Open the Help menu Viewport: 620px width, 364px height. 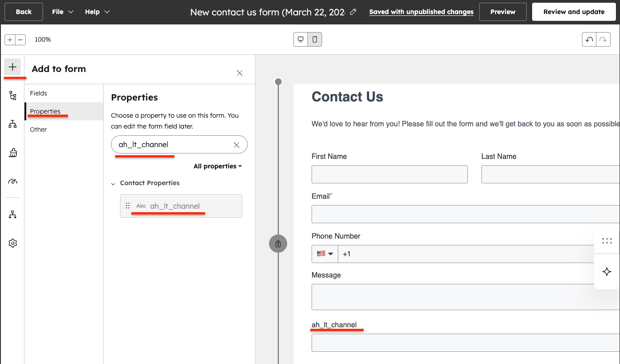[x=97, y=12]
